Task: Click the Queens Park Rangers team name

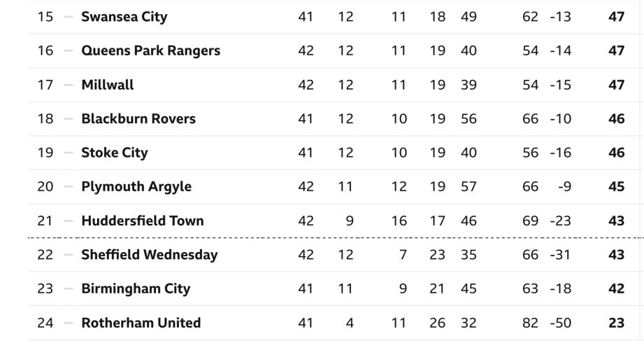Action: click(150, 50)
